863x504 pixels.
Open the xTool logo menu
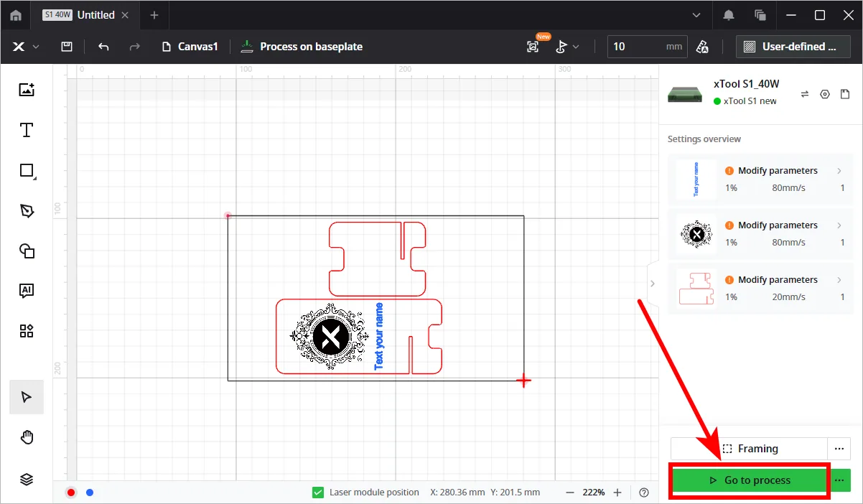tap(25, 47)
